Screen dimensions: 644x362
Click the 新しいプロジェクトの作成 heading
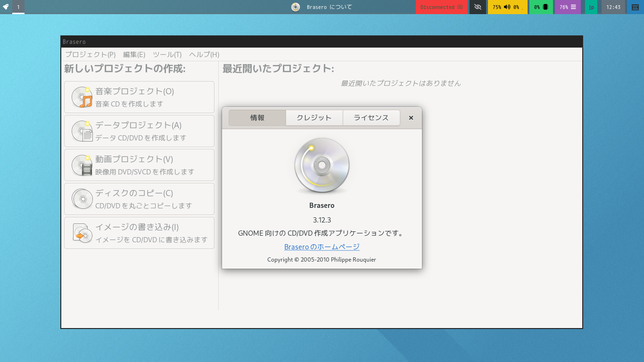125,69
